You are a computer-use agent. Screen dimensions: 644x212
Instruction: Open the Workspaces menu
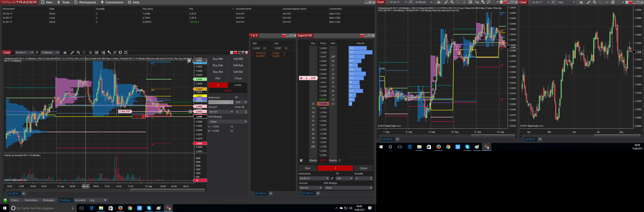[85, 2]
